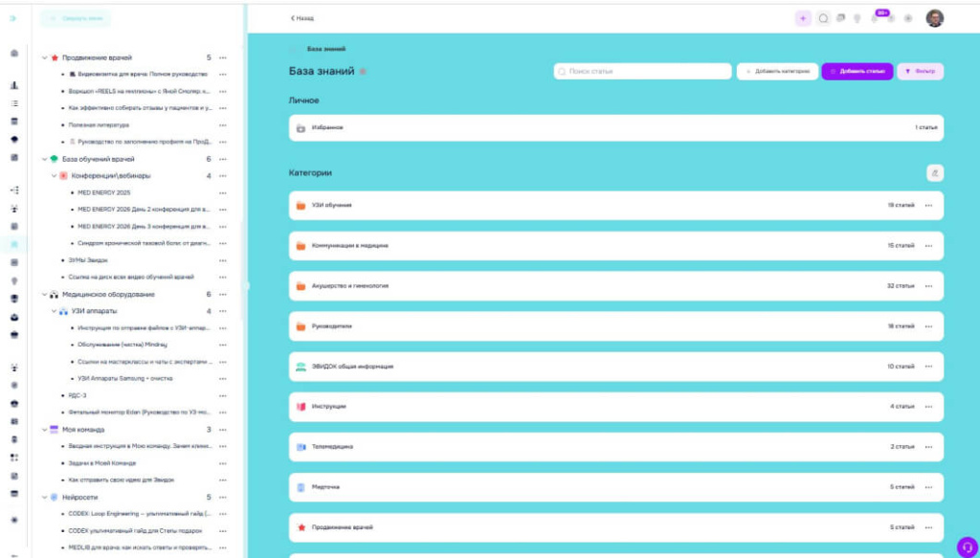Open the options menu for УЗИ обучения category
Screen dimensions: 980x558
(928, 206)
